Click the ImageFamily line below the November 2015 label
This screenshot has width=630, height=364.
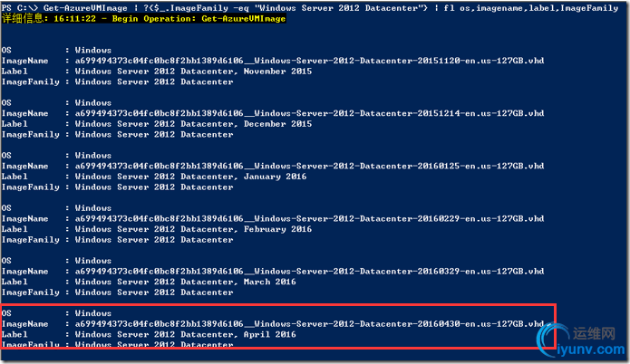tap(117, 81)
